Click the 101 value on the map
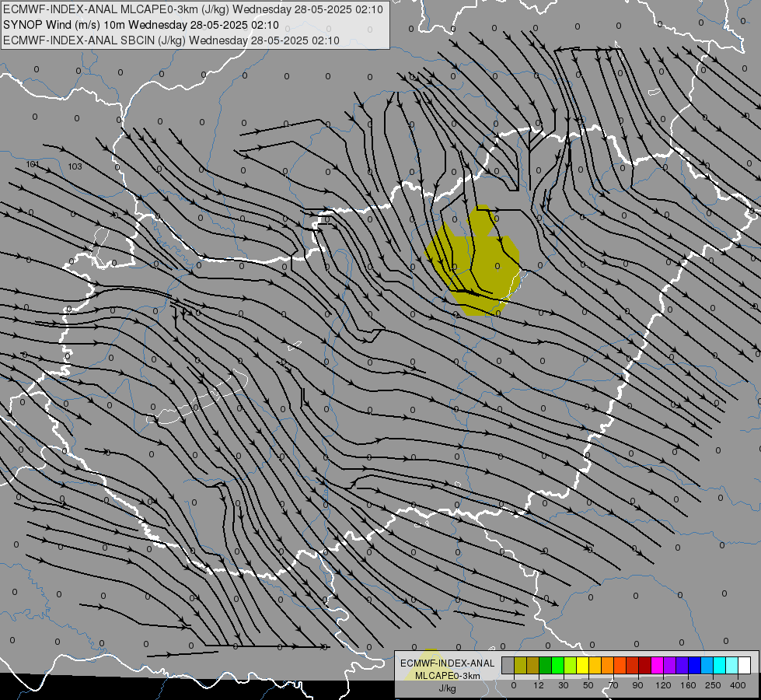 click(x=33, y=164)
